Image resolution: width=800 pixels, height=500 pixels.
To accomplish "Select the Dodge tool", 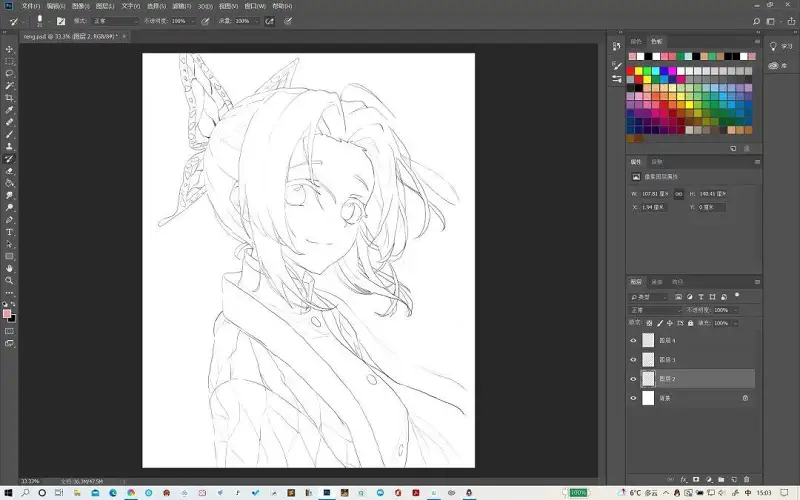I will (9, 208).
